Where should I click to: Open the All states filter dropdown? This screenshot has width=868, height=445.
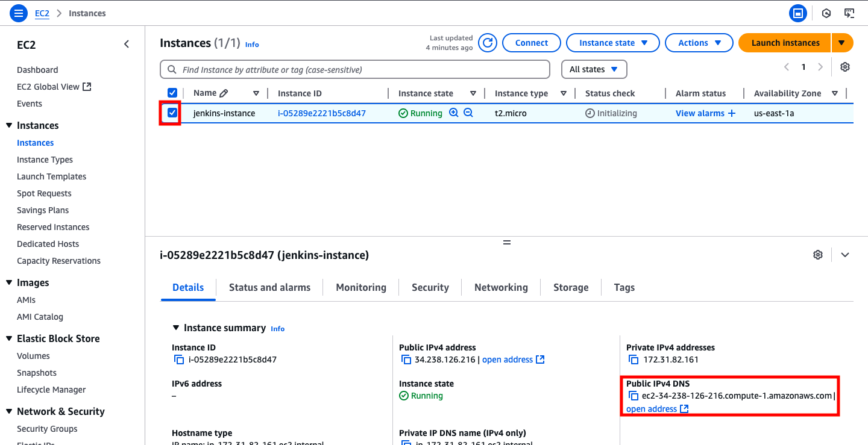tap(594, 69)
